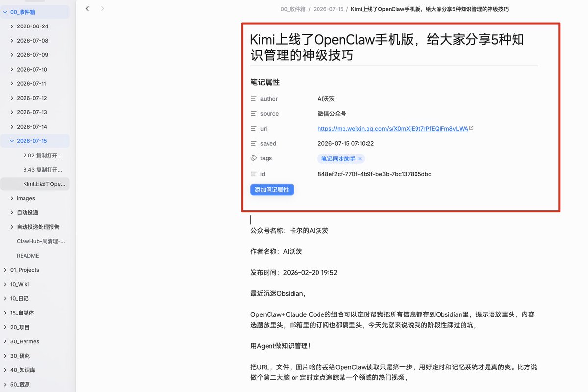Screen dimensions: 588x392
Task: Click the external link icon beside the url
Action: [x=471, y=128]
